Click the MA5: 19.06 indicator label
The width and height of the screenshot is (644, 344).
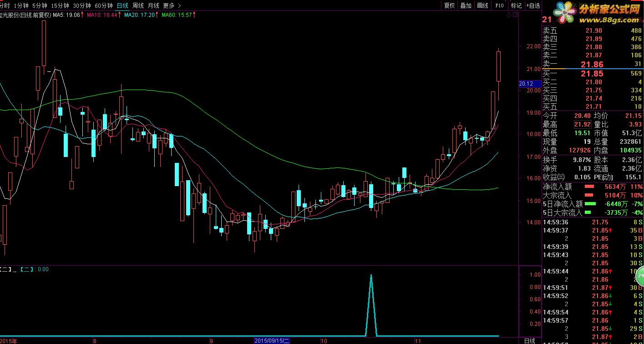click(67, 15)
